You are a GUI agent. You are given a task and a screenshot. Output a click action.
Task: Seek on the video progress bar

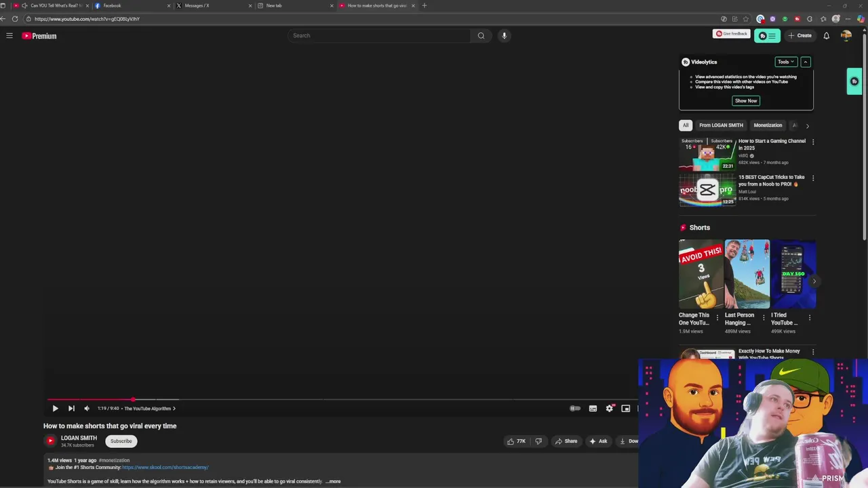(x=342, y=399)
